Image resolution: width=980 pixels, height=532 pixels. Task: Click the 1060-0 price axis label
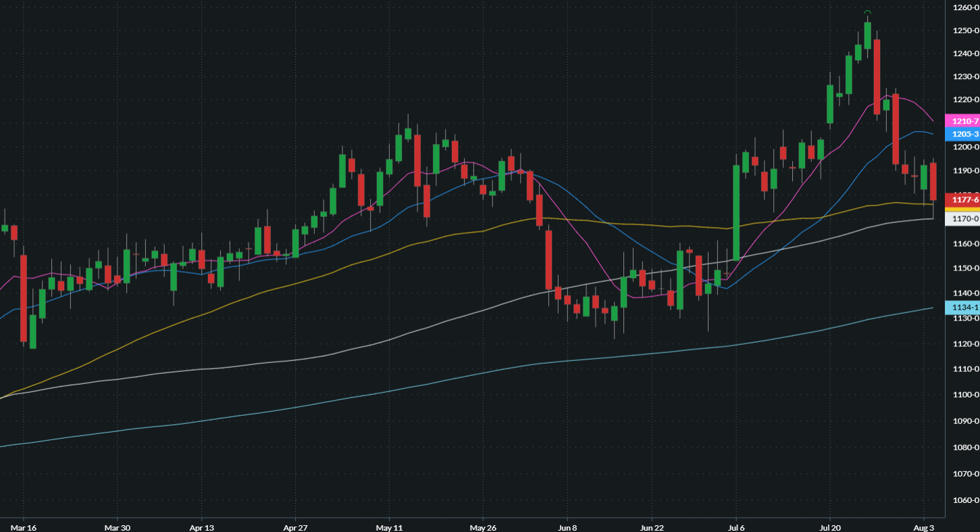(966, 500)
